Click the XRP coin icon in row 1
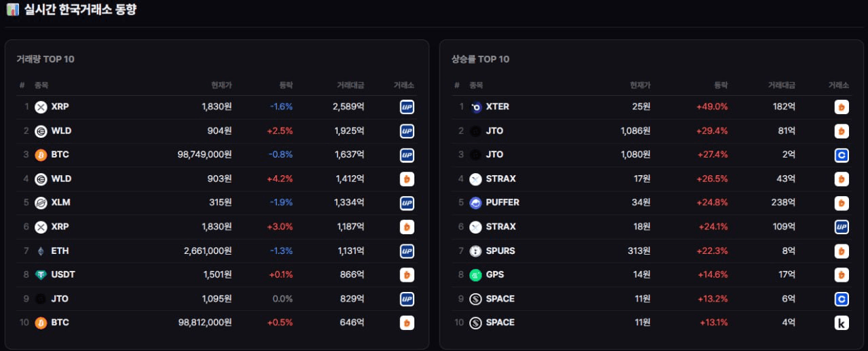Screen dimensions: 868x351 (x=41, y=107)
